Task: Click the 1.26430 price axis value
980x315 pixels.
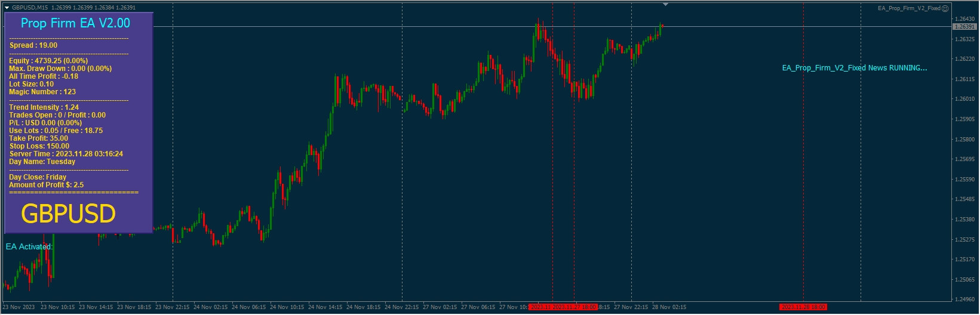Action: click(x=964, y=19)
